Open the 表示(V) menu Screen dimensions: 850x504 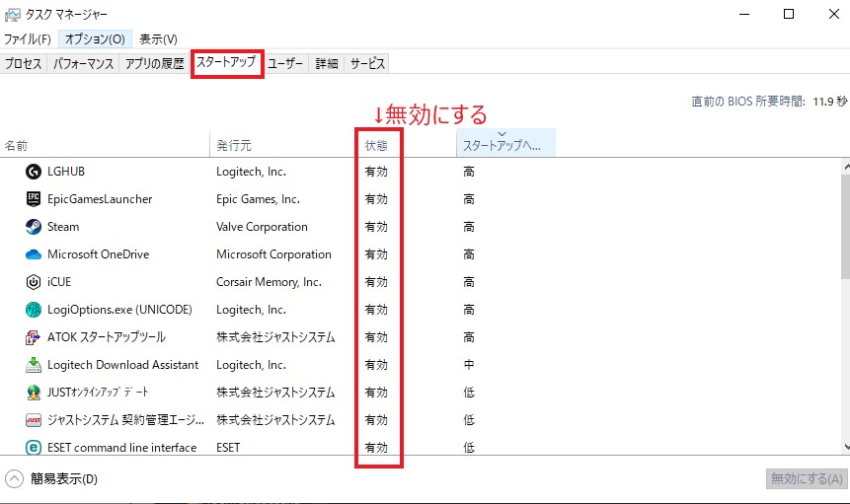point(158,39)
